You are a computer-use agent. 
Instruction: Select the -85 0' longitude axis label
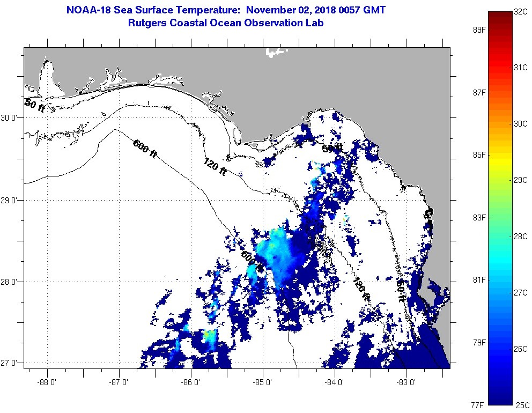tap(263, 382)
